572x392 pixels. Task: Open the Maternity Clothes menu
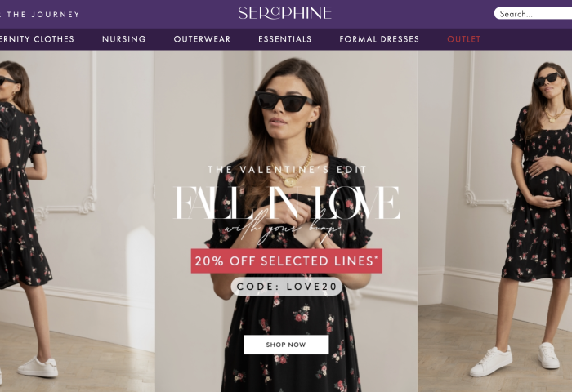click(37, 39)
